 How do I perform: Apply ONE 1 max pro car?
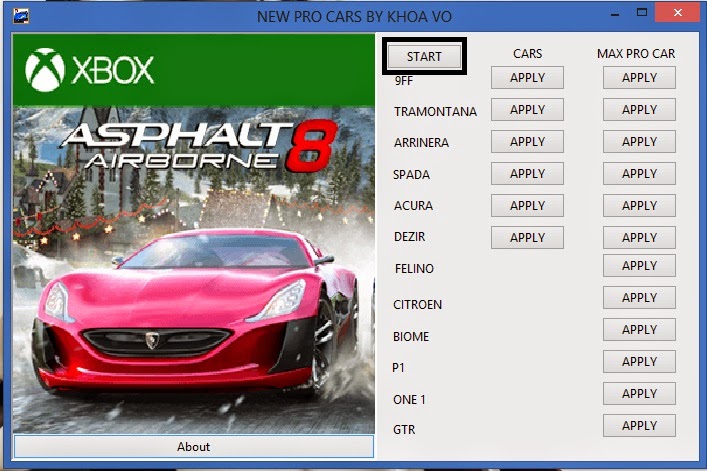[x=639, y=393]
